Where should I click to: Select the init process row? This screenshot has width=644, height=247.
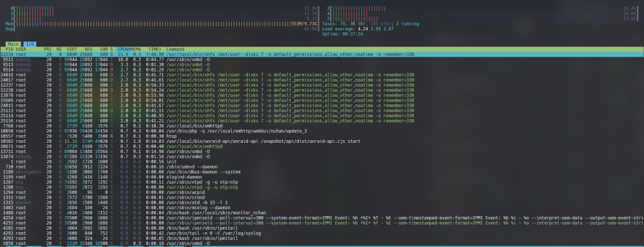coord(322,162)
